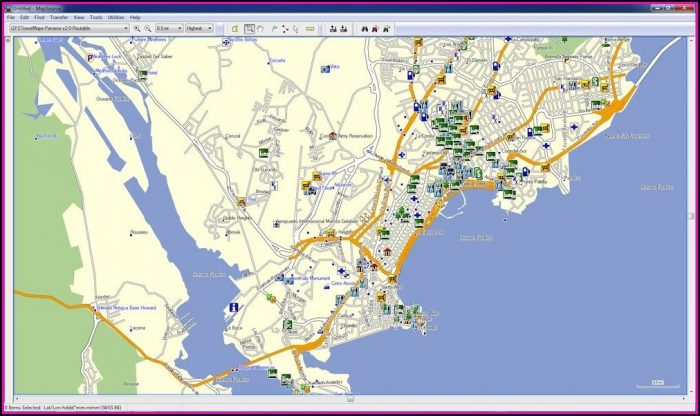Choose the selection arrow tool
Image resolution: width=700 pixels, height=416 pixels.
click(296, 29)
